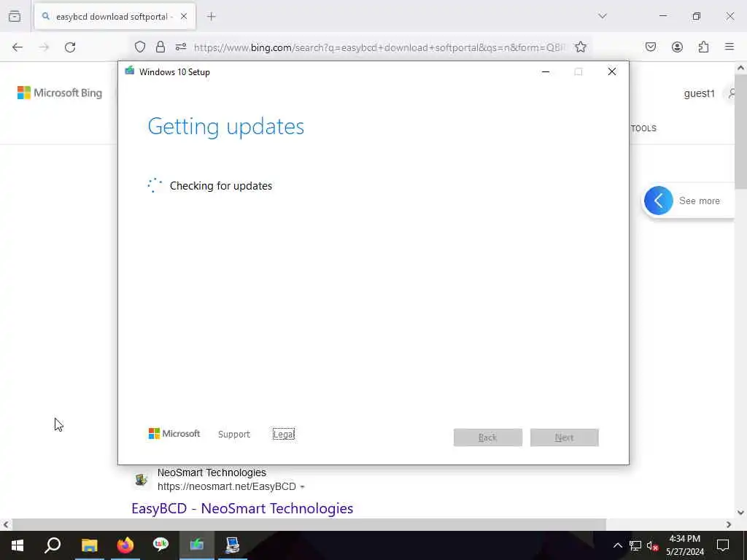
Task: Open the Talk chat app in taskbar
Action: [161, 545]
